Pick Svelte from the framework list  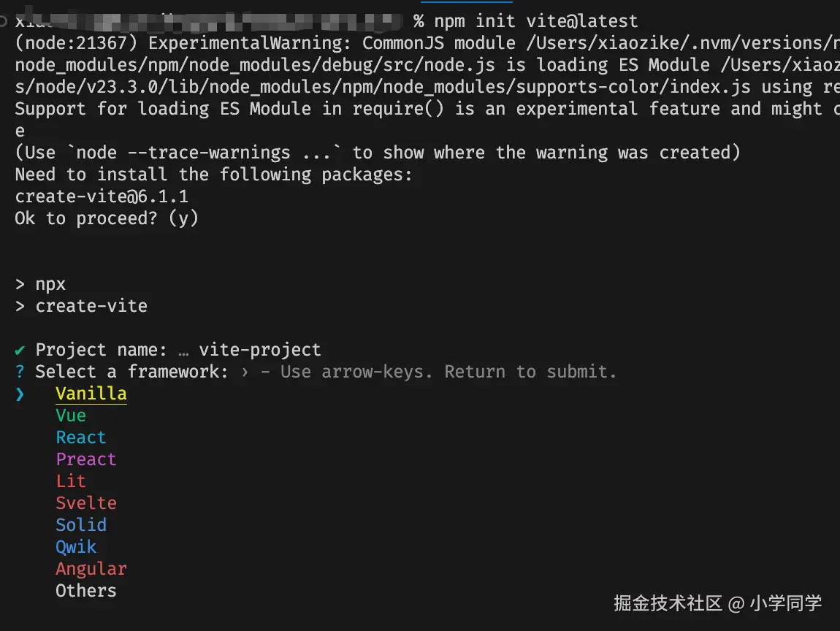click(x=86, y=503)
